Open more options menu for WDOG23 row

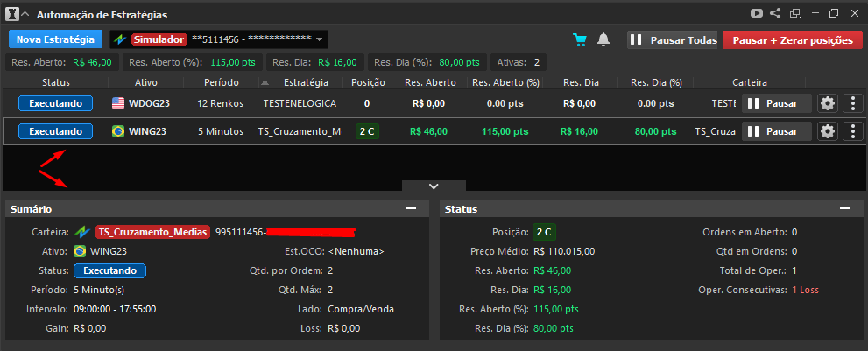point(853,103)
